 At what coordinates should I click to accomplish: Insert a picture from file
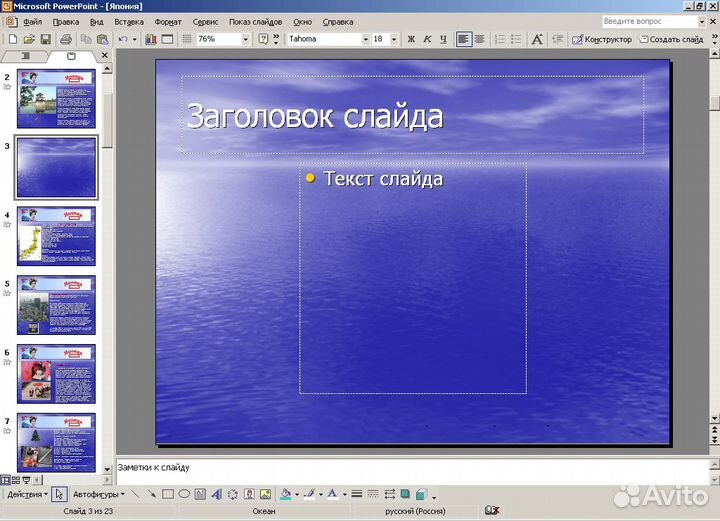coord(265,494)
